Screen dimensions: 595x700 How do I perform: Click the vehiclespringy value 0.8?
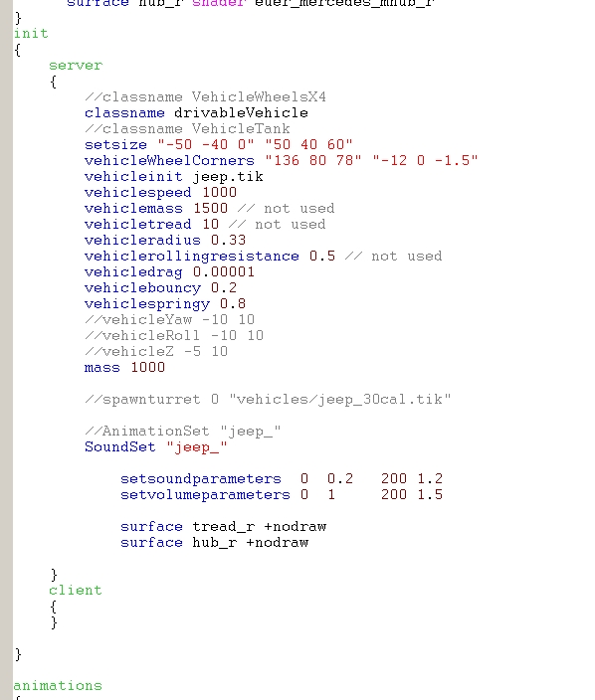(x=233, y=304)
